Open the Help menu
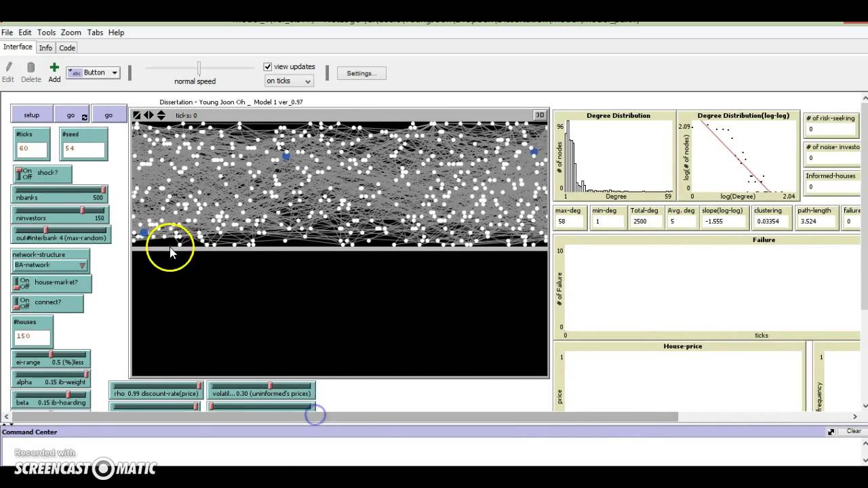868x488 pixels. coord(116,32)
